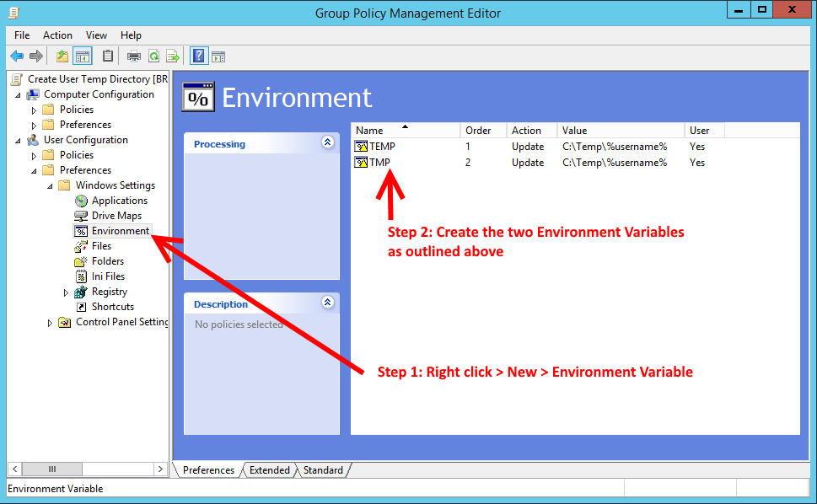Expand the Control Panel Settings node

[x=50, y=323]
